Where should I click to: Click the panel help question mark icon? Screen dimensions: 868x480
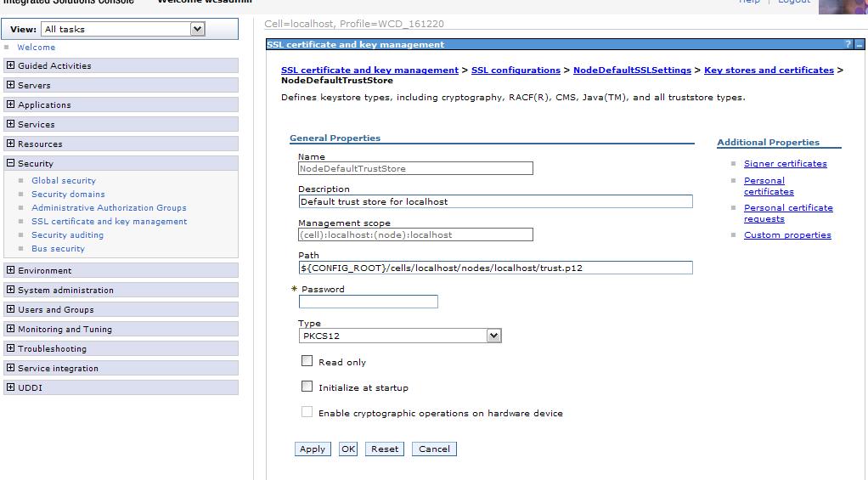(x=848, y=44)
